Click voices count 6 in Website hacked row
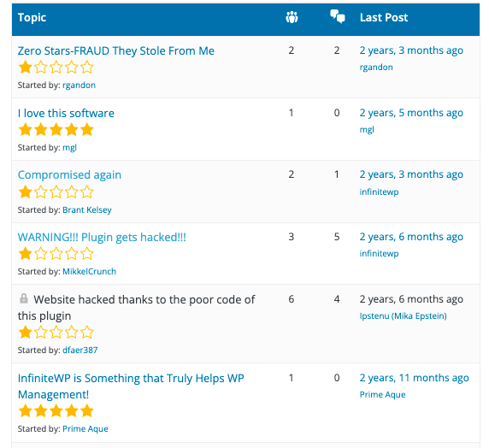The width and height of the screenshot is (489, 448). (291, 299)
